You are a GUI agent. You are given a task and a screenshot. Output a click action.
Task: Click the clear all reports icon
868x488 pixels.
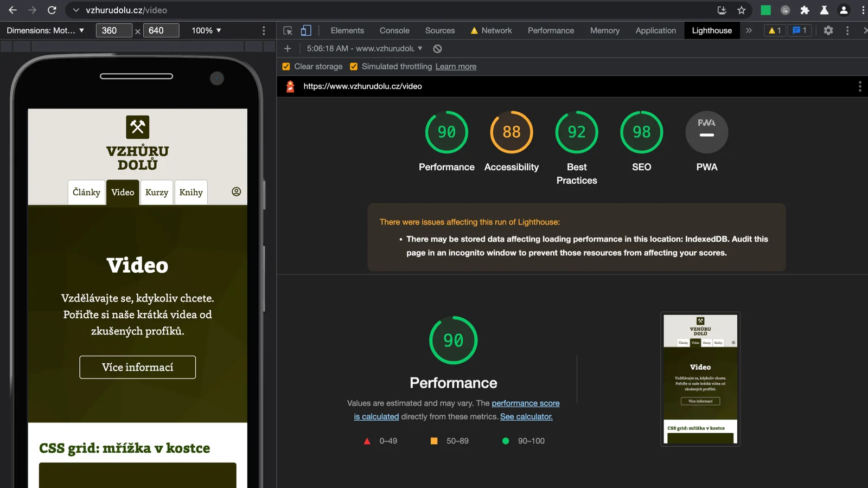pyautogui.click(x=437, y=49)
